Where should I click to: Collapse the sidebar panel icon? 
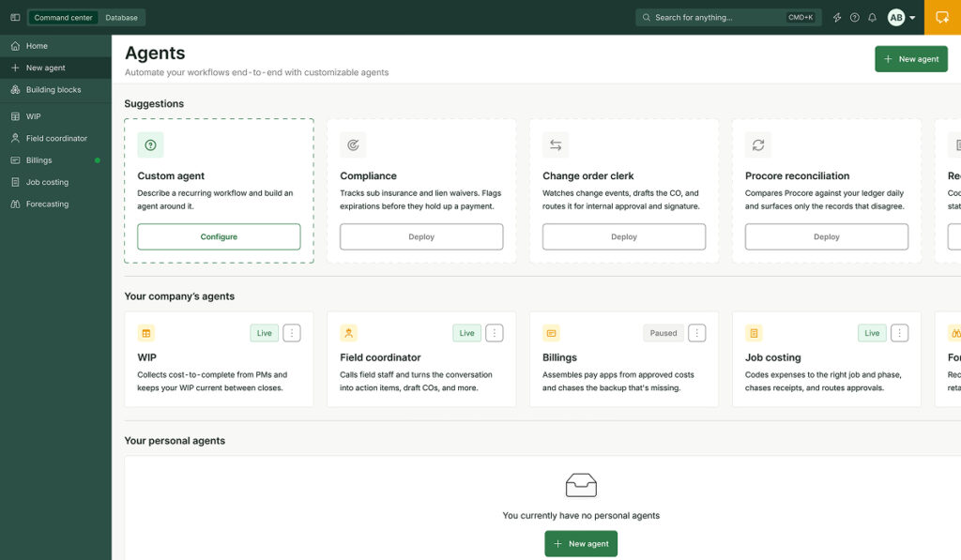15,18
